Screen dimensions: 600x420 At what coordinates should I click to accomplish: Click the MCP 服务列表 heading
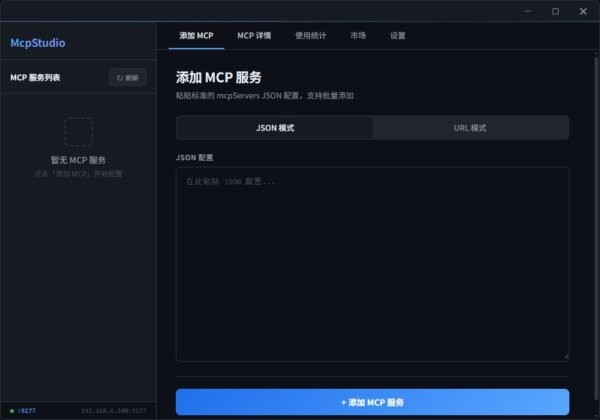tap(35, 78)
